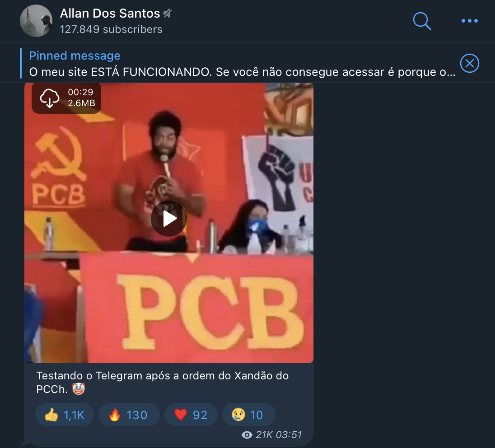Click the message caption about Telegram test
The width and height of the screenshot is (495, 448).
162,383
